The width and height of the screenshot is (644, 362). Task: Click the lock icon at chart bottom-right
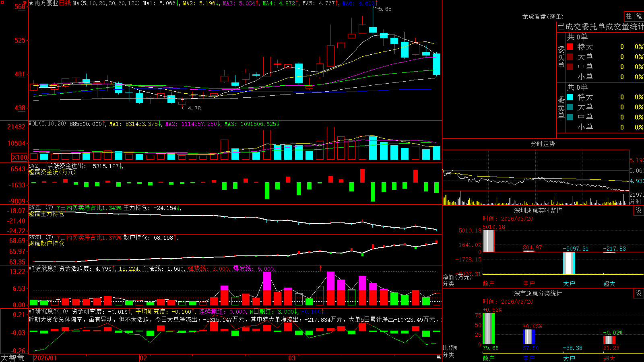[438, 357]
